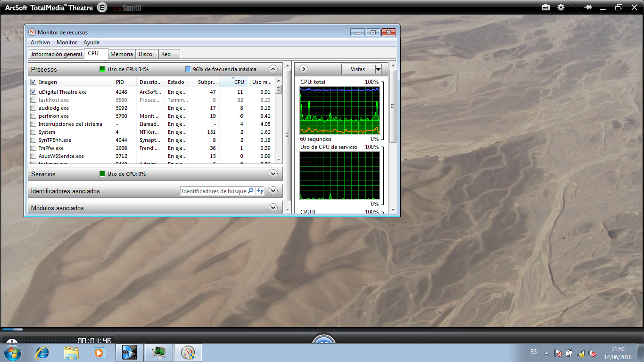The width and height of the screenshot is (644, 362).
Task: Expand the Servicios section
Action: click(273, 174)
